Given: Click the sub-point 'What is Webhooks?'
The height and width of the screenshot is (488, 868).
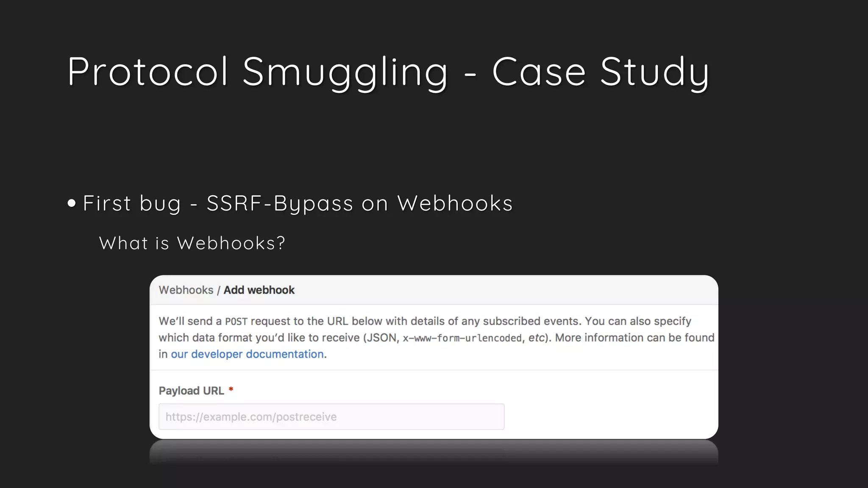Looking at the screenshot, I should click(192, 243).
